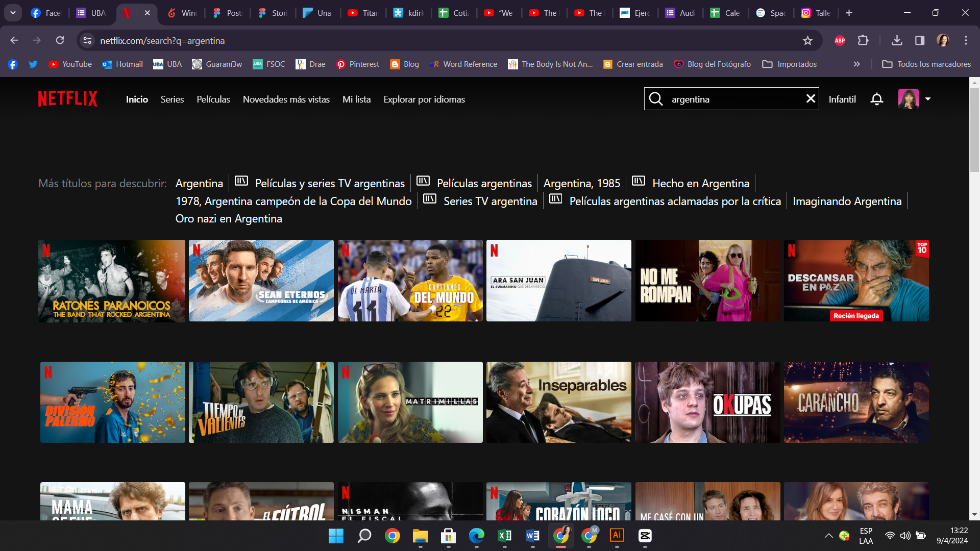
Task: Click the magnifier search icon in Netflix
Action: (656, 99)
